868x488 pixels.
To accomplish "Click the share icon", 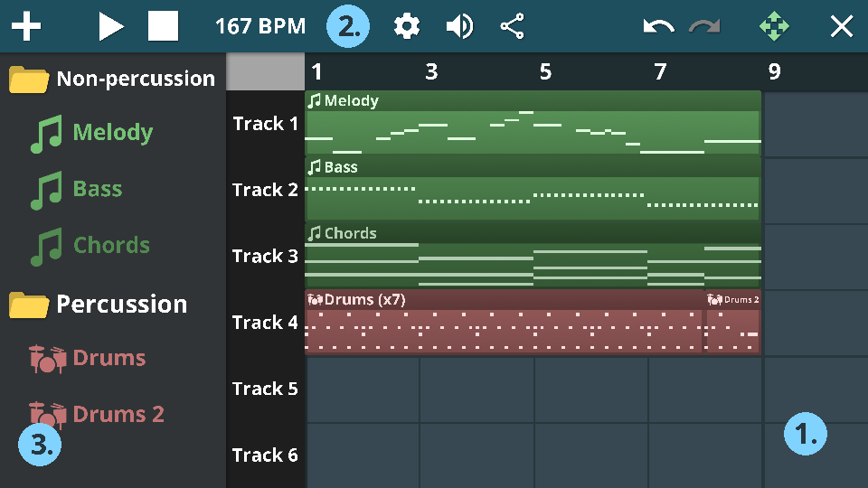I will [513, 26].
